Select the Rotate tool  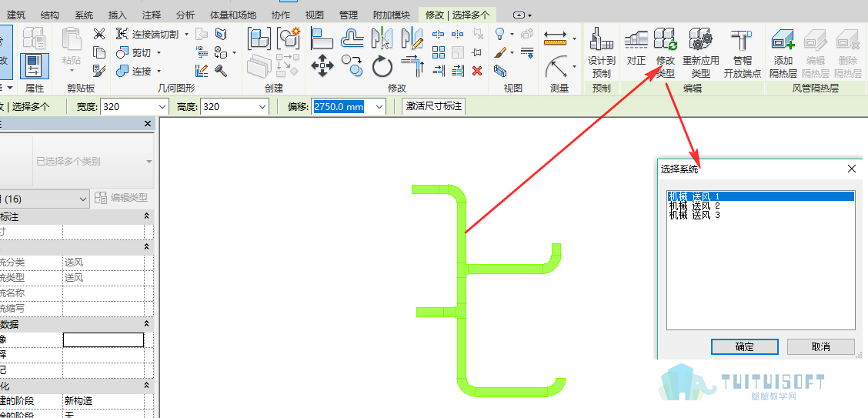pos(382,66)
